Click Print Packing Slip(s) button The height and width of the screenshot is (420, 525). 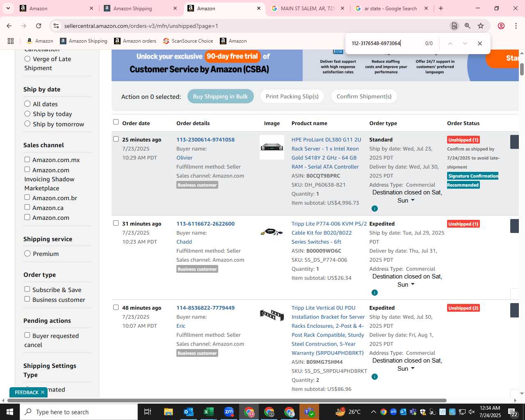pos(292,96)
